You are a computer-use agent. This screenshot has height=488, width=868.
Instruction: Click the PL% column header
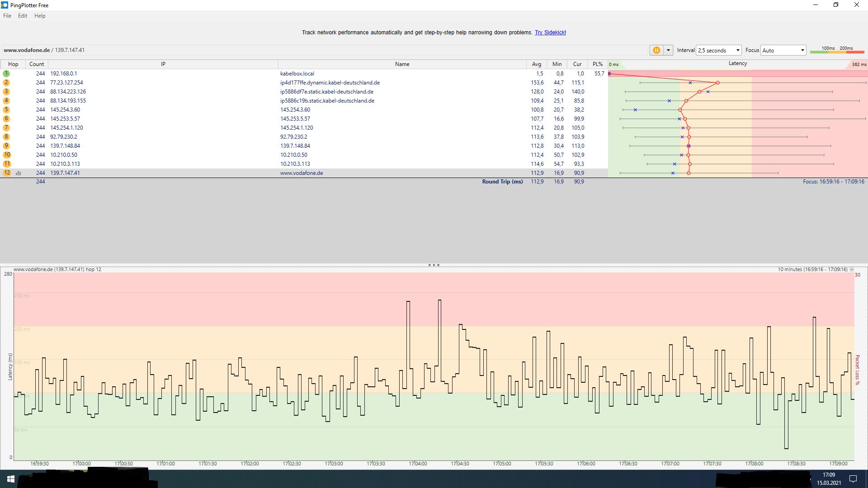[x=597, y=64]
